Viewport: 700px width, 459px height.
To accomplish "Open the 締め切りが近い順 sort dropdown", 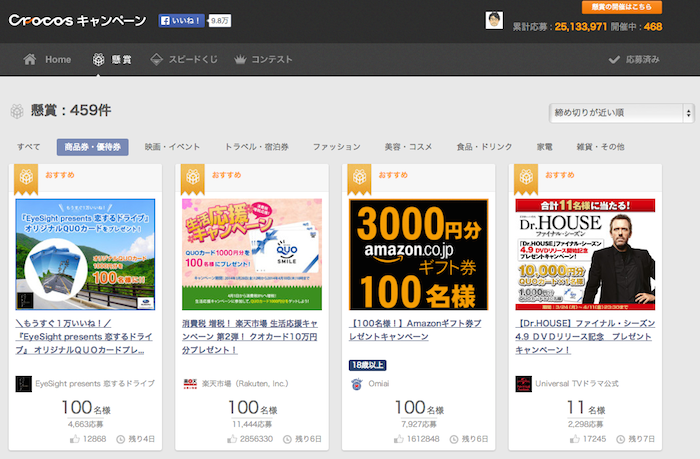I will point(621,113).
